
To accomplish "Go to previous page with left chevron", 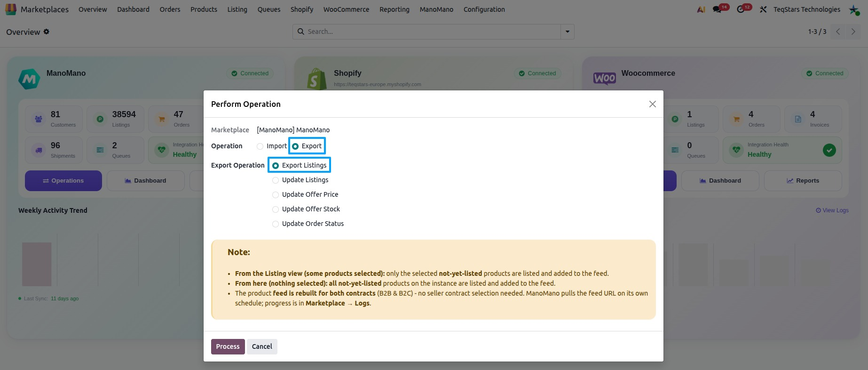I will [838, 32].
